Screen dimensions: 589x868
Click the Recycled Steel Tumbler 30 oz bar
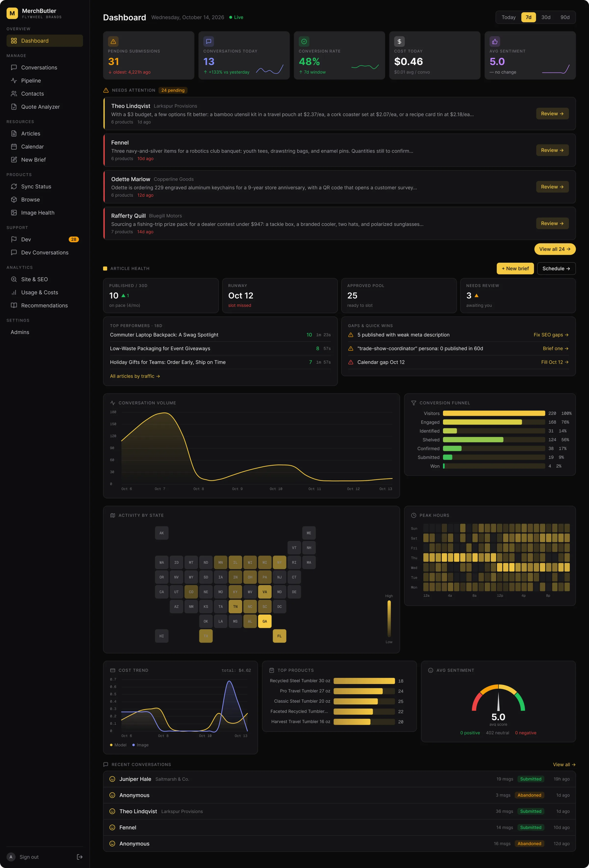click(x=364, y=681)
